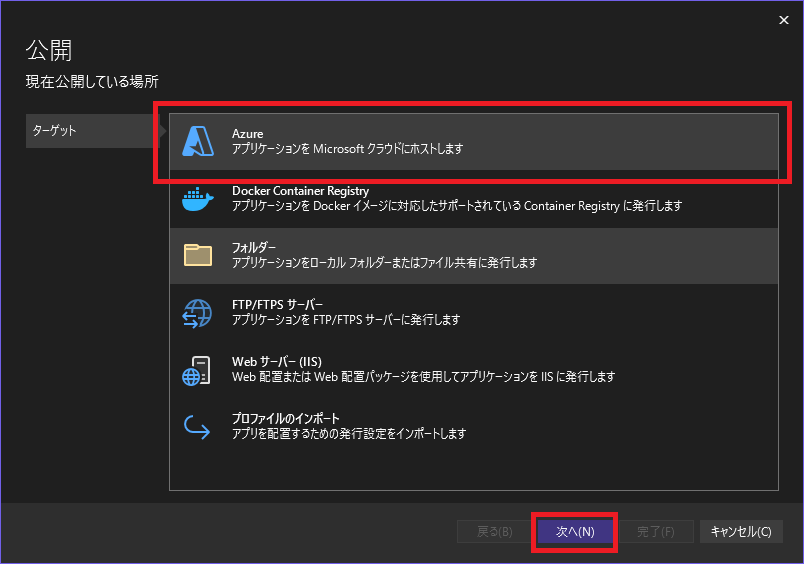Click the Docker whale icon
The width and height of the screenshot is (804, 564).
click(197, 199)
